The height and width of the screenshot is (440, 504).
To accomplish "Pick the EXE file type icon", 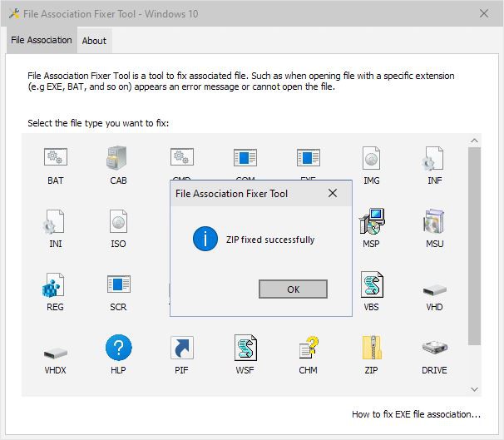I will click(309, 157).
